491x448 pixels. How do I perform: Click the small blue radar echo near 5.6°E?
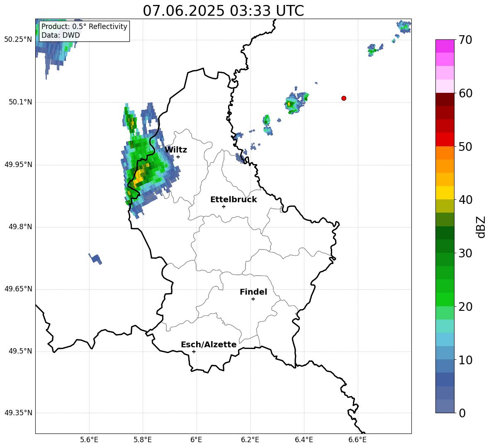(x=95, y=259)
